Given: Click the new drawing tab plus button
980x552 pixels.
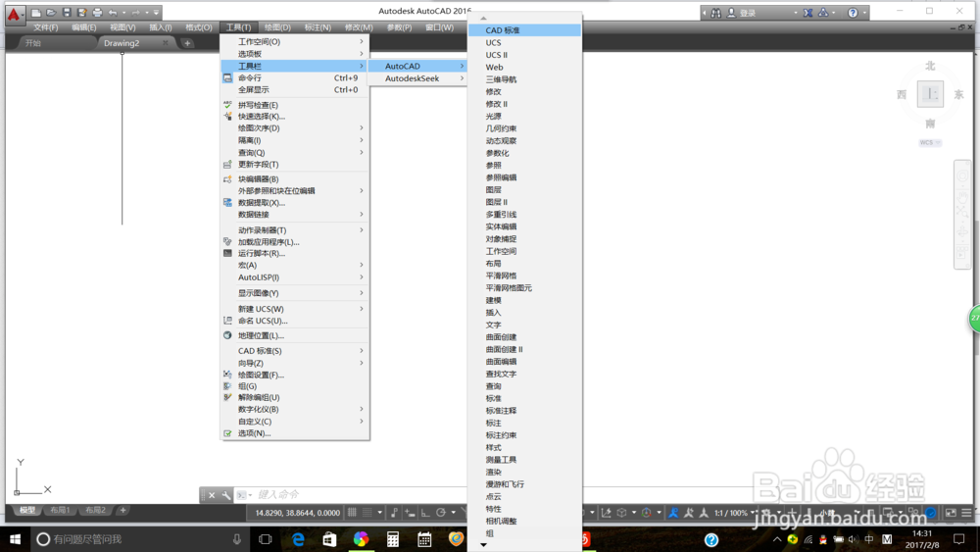Looking at the screenshot, I should pyautogui.click(x=187, y=43).
